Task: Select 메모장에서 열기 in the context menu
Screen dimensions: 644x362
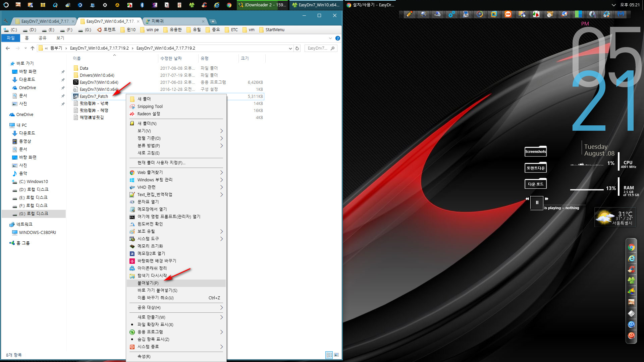Action: pyautogui.click(x=176, y=209)
